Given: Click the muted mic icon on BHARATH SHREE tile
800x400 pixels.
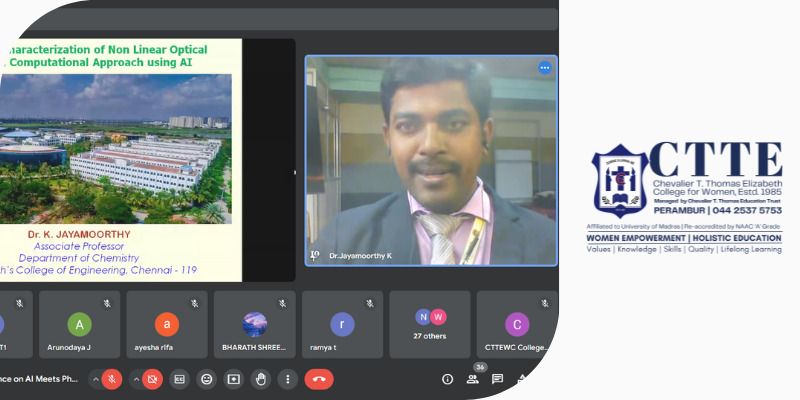Looking at the screenshot, I should point(283,304).
